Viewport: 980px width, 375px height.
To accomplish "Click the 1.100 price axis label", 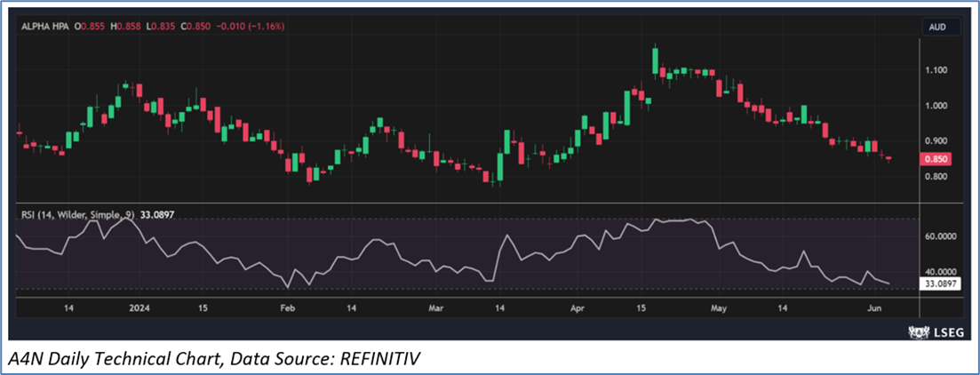I will tap(937, 70).
